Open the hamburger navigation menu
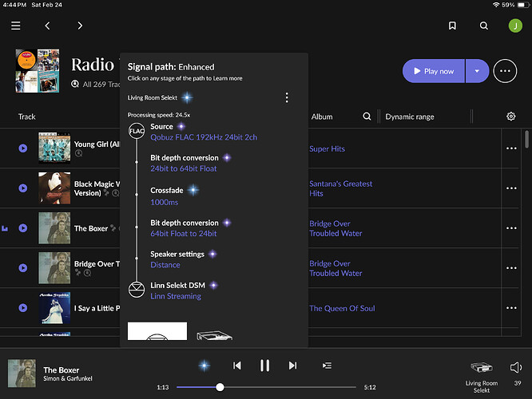This screenshot has width=532, height=399. (16, 26)
